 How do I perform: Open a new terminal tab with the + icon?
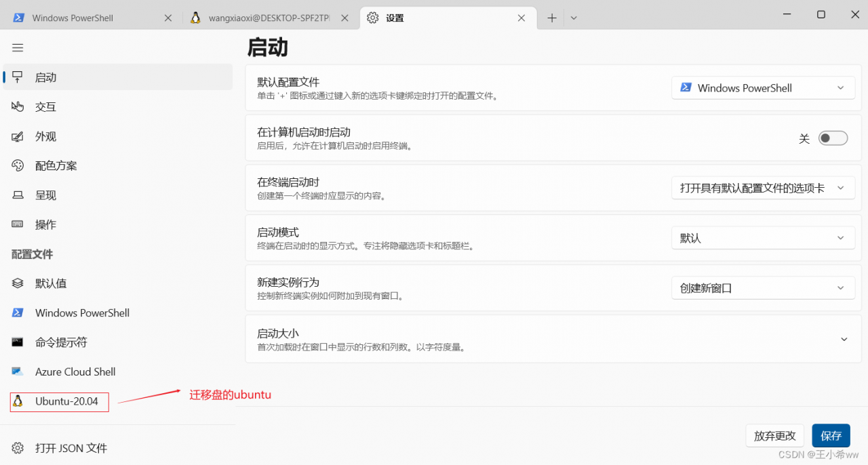[551, 17]
